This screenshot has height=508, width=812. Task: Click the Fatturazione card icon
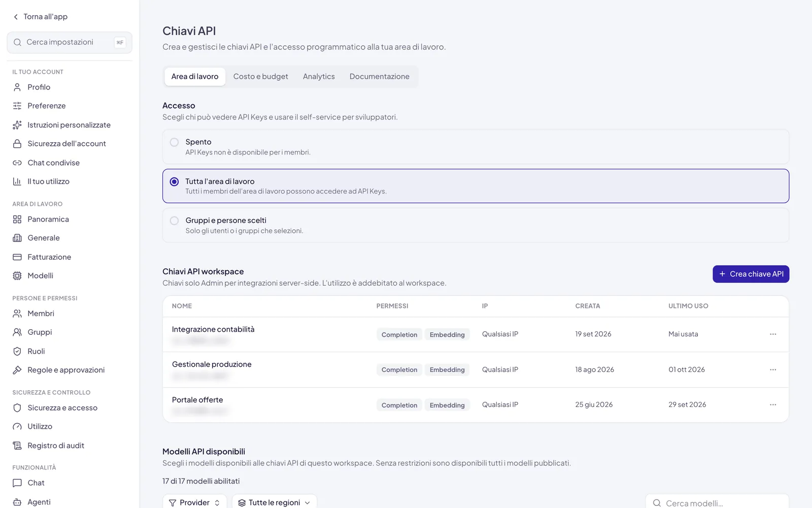click(x=17, y=257)
